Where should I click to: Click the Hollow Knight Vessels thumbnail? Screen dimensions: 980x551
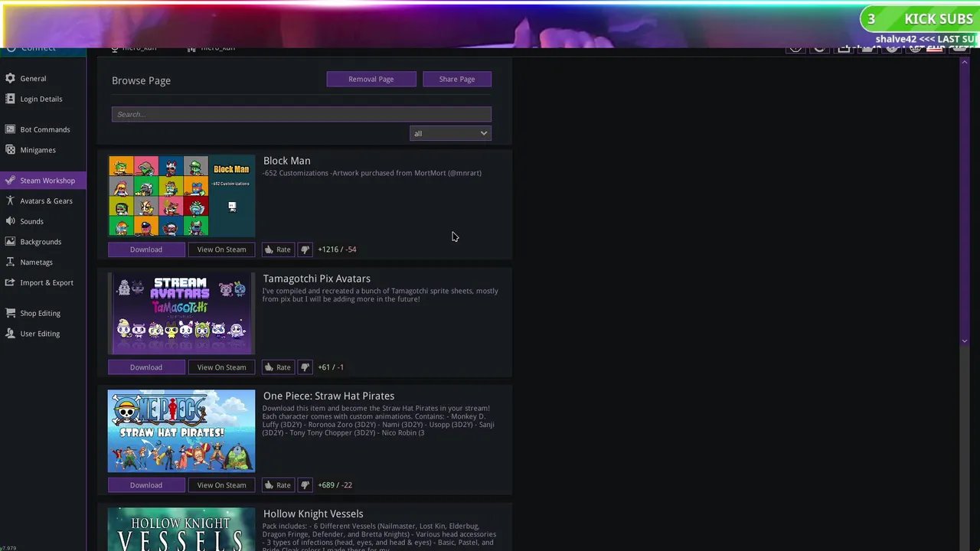point(181,530)
